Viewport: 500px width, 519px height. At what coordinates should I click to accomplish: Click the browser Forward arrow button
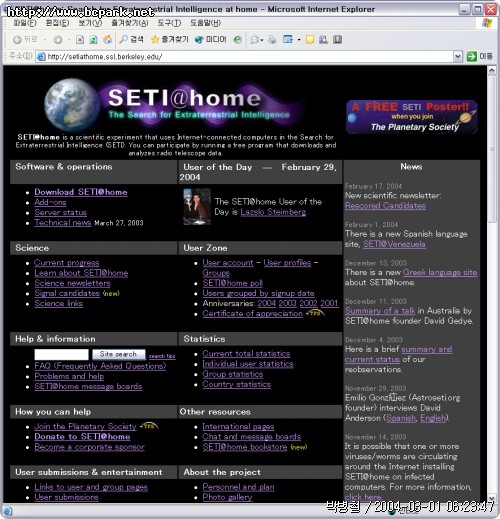point(58,40)
